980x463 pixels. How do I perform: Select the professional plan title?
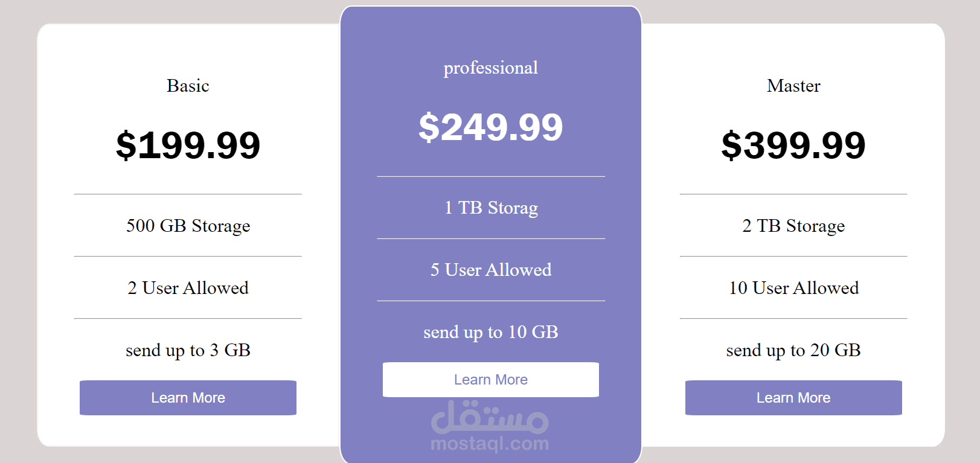[490, 68]
